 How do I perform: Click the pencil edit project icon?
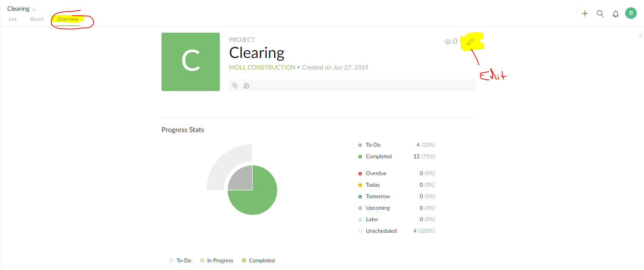pos(470,41)
